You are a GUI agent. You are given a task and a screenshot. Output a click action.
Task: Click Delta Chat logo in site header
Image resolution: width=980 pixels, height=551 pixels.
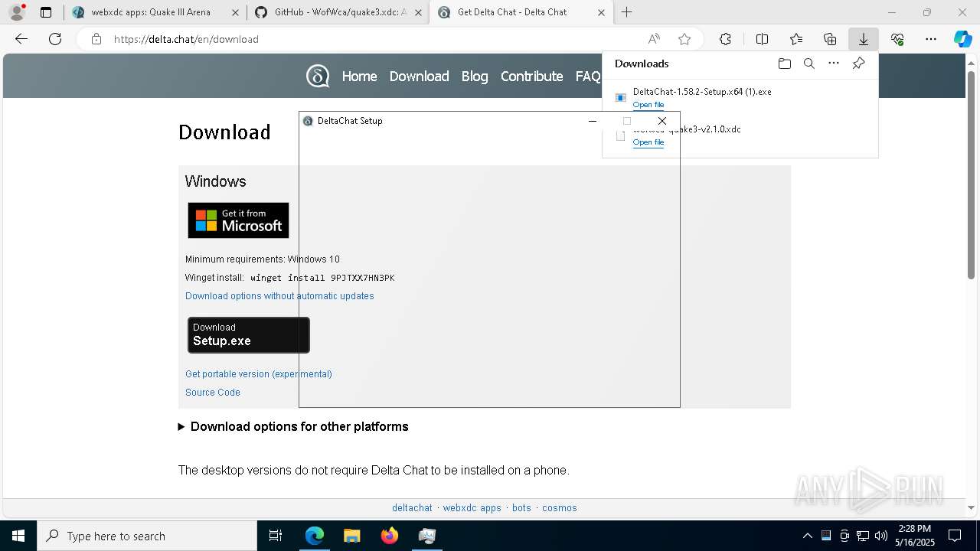318,76
